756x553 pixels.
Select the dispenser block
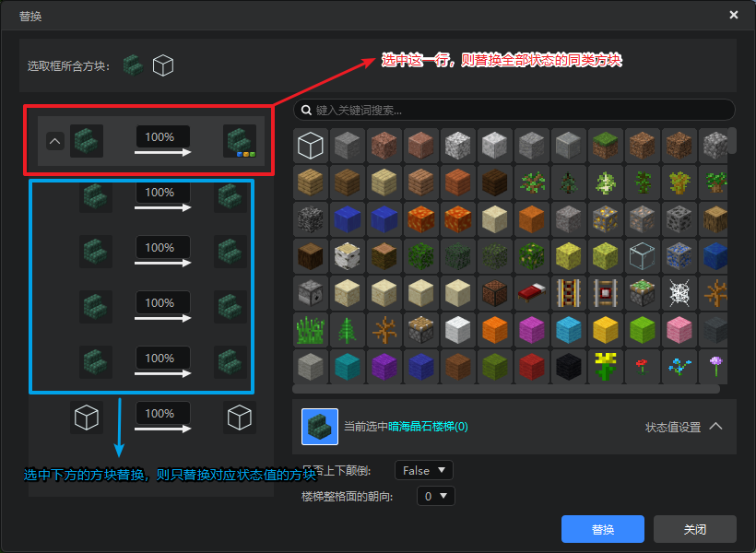pos(311,293)
